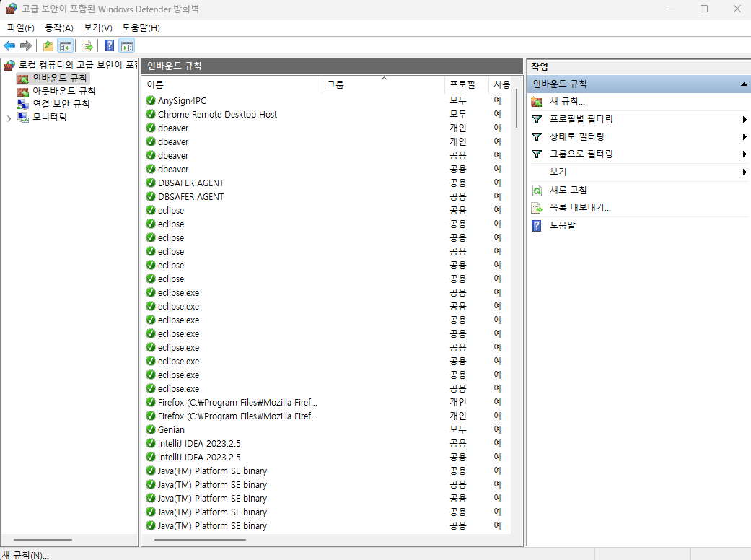The height and width of the screenshot is (560, 751).
Task: Select 아웃바운드 규칙 in the tree
Action: 63,91
